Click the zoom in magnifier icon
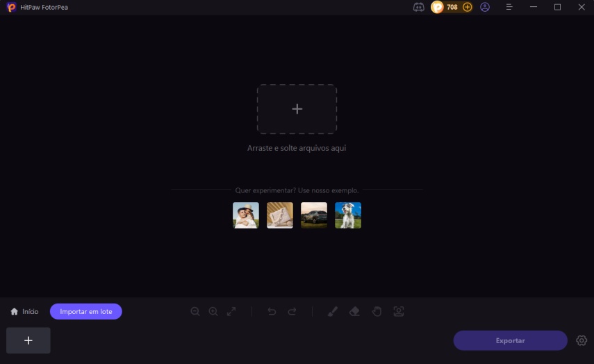Screen dimensions: 594x364 213,312
